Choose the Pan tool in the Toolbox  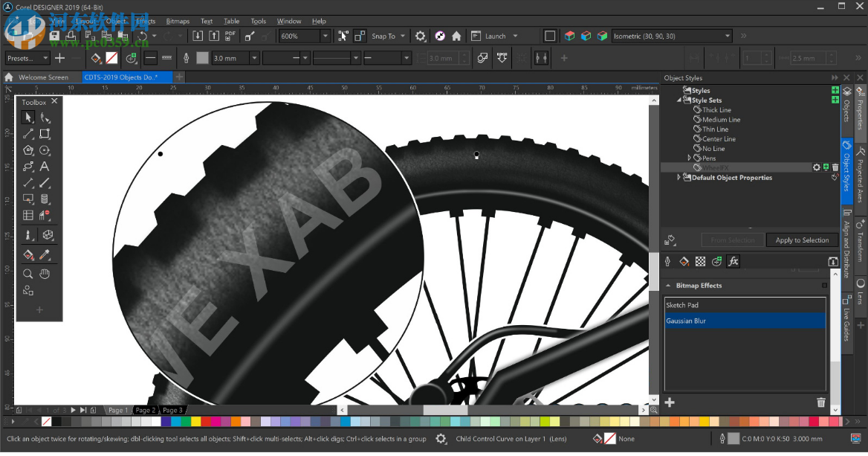[45, 274]
